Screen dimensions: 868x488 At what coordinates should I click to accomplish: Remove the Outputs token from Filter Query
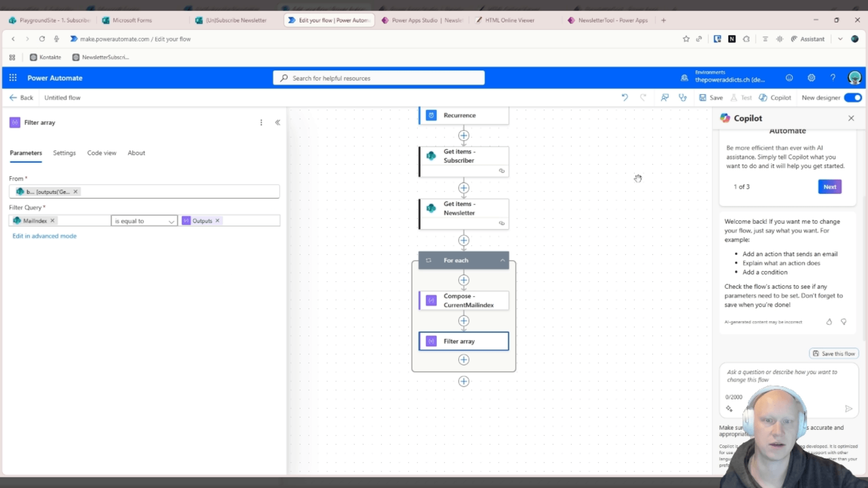point(217,221)
